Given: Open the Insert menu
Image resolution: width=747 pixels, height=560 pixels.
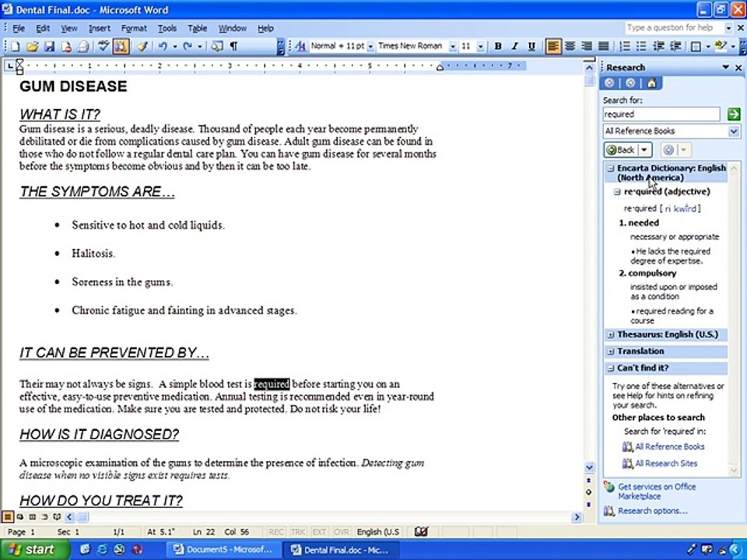Looking at the screenshot, I should point(99,28).
